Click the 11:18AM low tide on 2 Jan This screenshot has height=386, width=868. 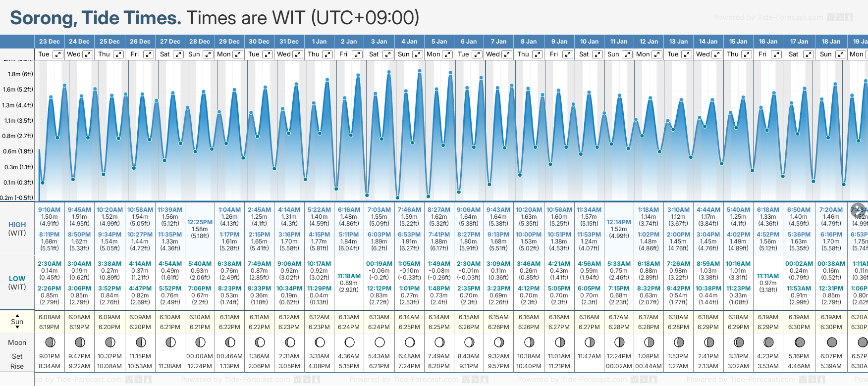pos(349,276)
